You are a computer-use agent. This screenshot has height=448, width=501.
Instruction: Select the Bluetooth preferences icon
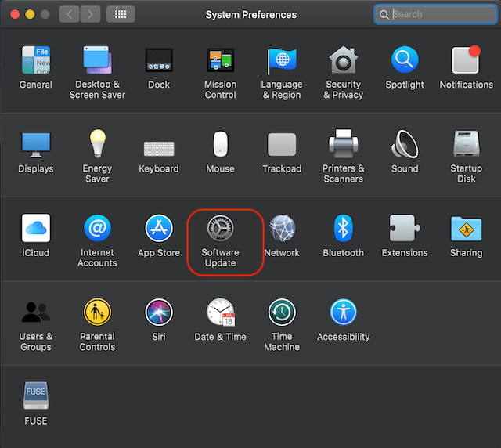point(343,229)
